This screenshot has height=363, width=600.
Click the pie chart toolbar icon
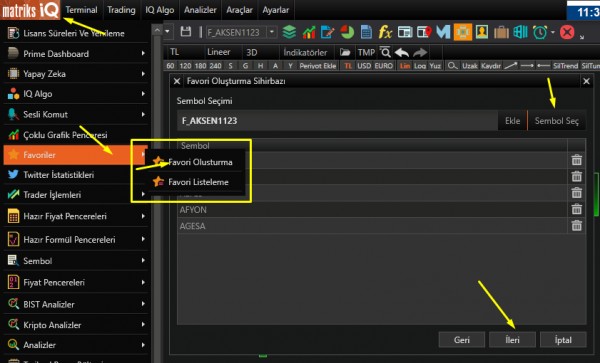347,32
